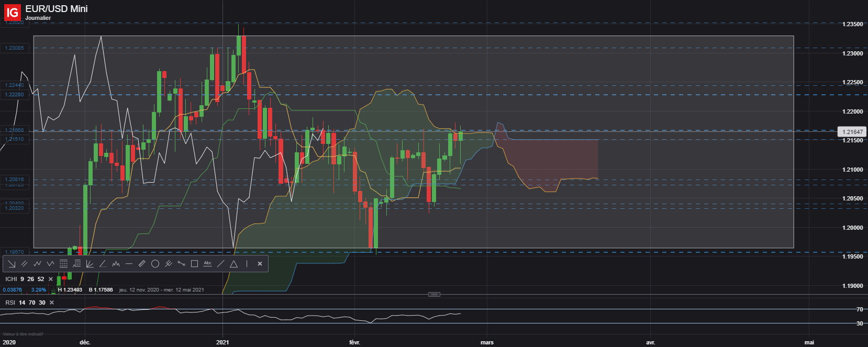
Task: Remove the ICHI indicator
Action: point(51,279)
